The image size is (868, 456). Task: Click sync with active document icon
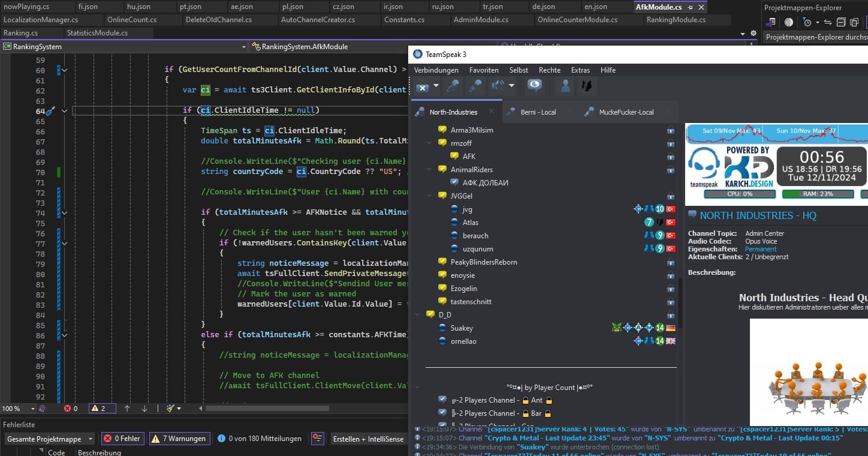(x=827, y=22)
